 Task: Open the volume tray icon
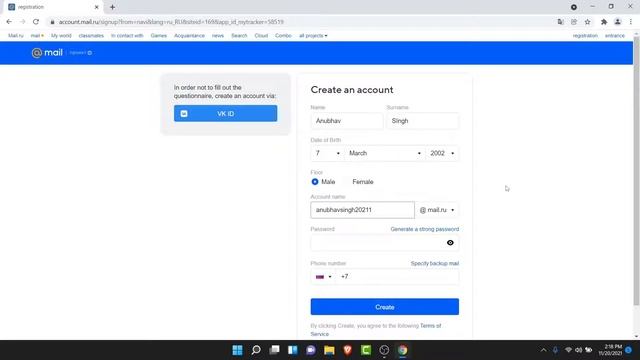coord(578,350)
